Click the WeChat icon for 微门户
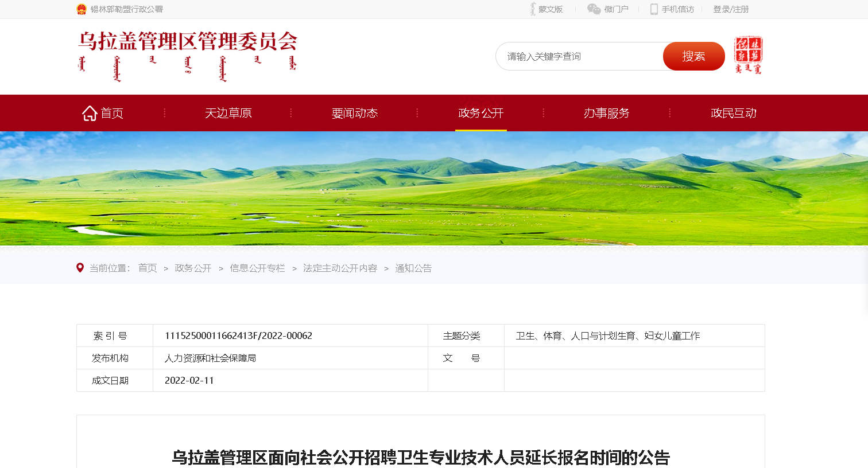 click(x=594, y=9)
